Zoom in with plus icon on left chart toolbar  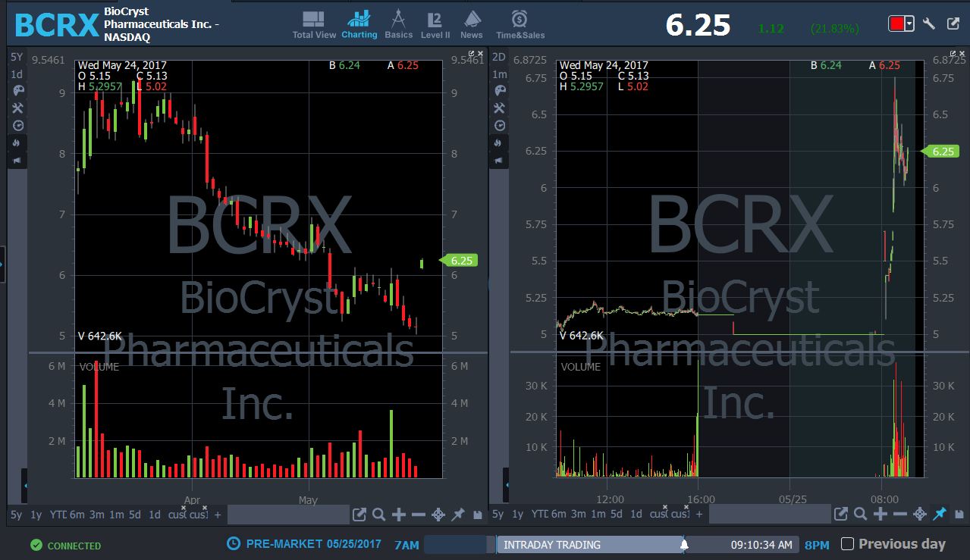click(399, 515)
